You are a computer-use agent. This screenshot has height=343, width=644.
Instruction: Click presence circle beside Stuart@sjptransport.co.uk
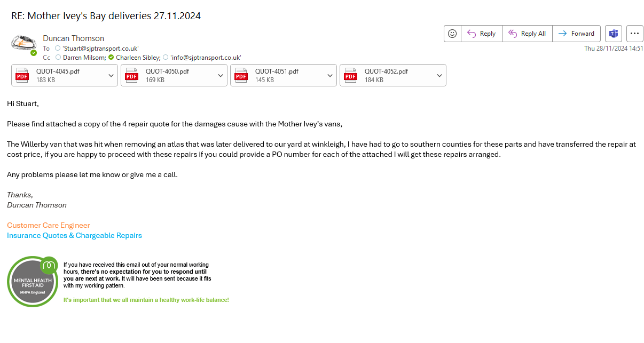pos(58,49)
